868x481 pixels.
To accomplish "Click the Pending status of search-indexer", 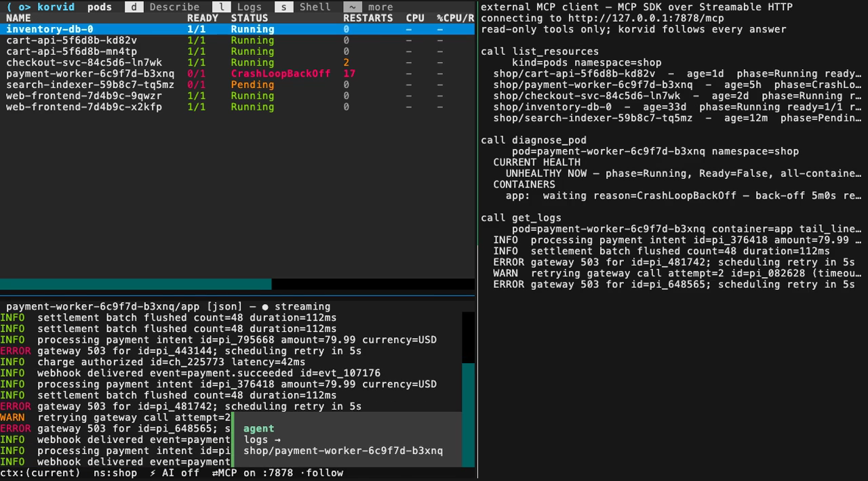I will (x=252, y=85).
